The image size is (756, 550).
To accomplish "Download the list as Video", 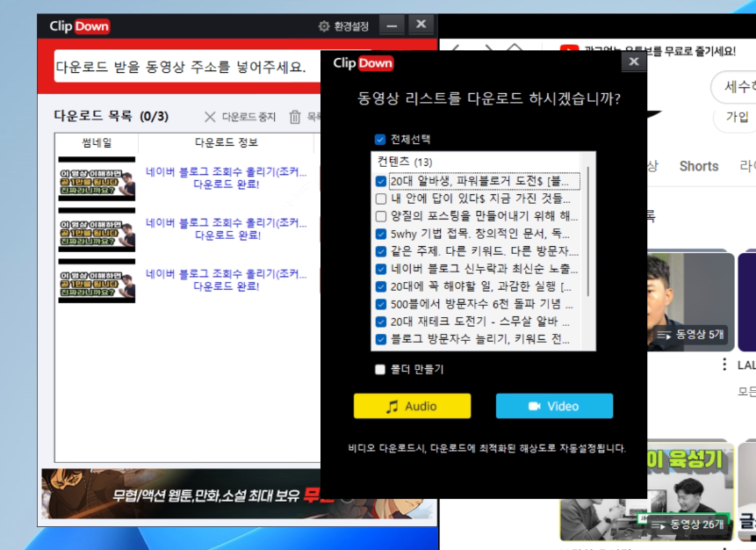I will pyautogui.click(x=554, y=406).
